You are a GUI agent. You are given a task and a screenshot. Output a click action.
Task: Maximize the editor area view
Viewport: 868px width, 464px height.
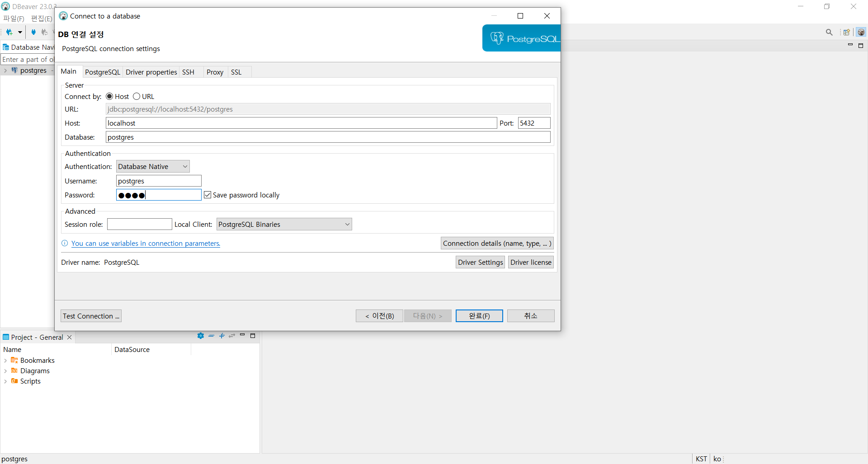pyautogui.click(x=861, y=45)
